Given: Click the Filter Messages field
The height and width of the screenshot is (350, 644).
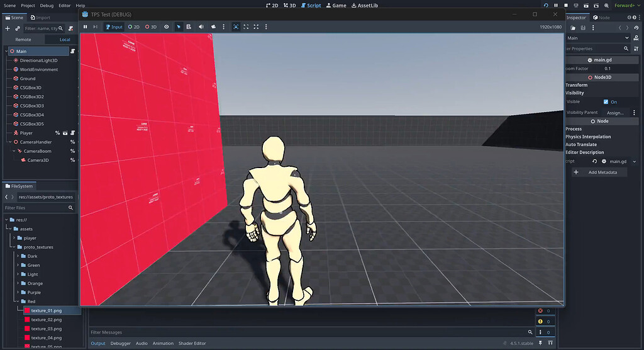Looking at the screenshot, I should pos(311,332).
